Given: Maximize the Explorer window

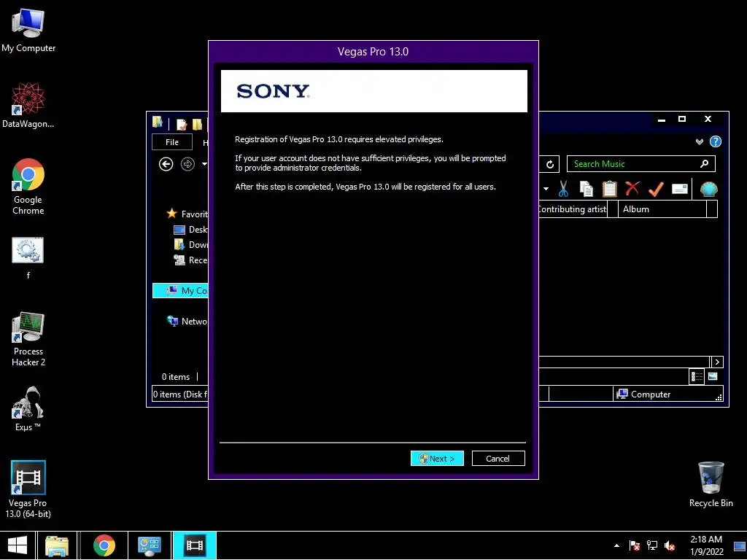Looking at the screenshot, I should click(682, 119).
